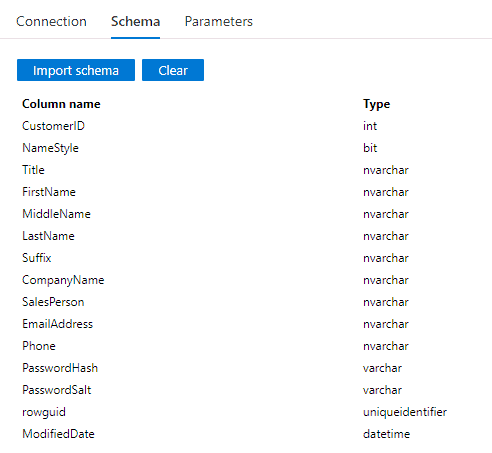Switch to the Connection tab
Viewport: 492px width, 453px height.
(x=51, y=22)
